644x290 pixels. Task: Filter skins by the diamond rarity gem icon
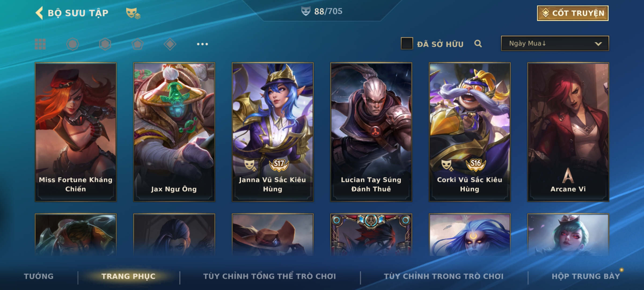pos(170,44)
